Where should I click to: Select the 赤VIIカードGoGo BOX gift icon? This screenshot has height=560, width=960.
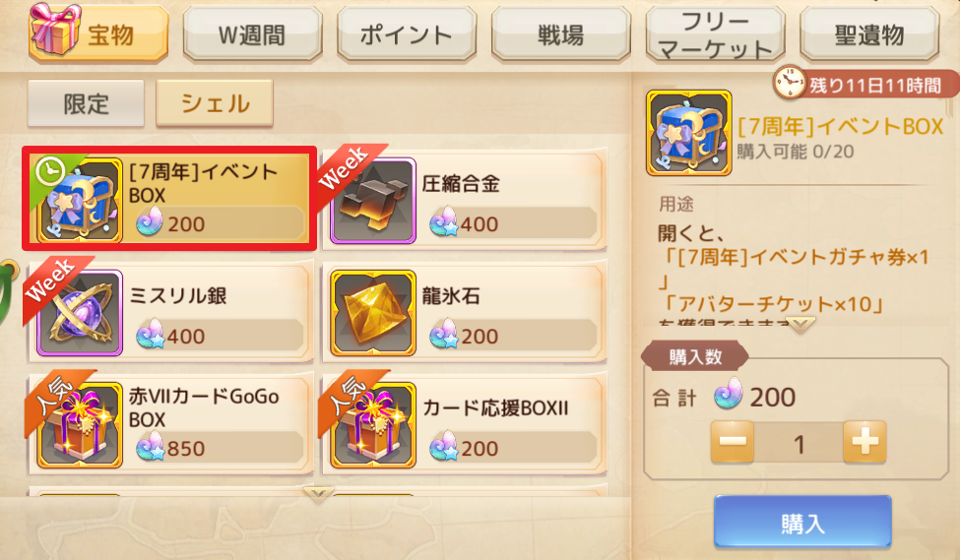(x=80, y=425)
